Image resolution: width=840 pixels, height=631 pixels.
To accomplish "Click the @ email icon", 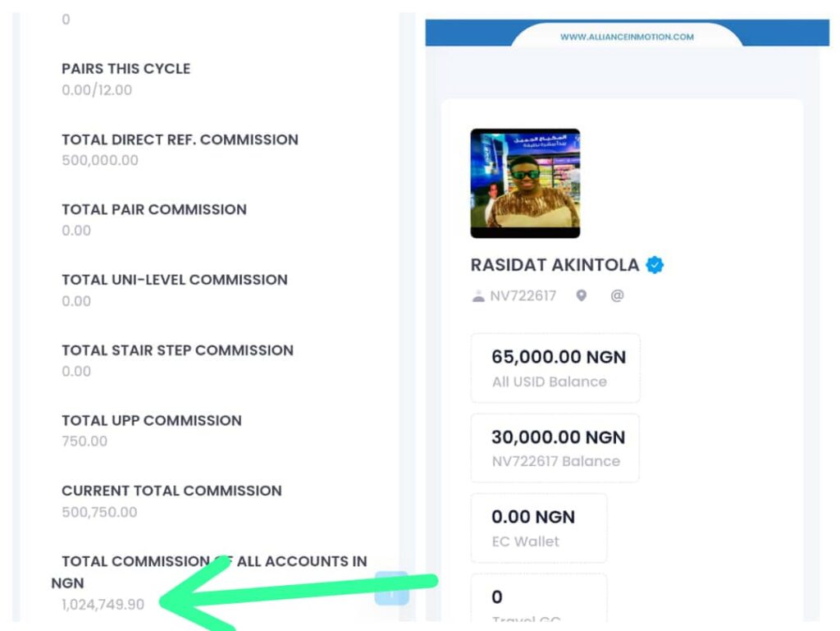I will (617, 296).
